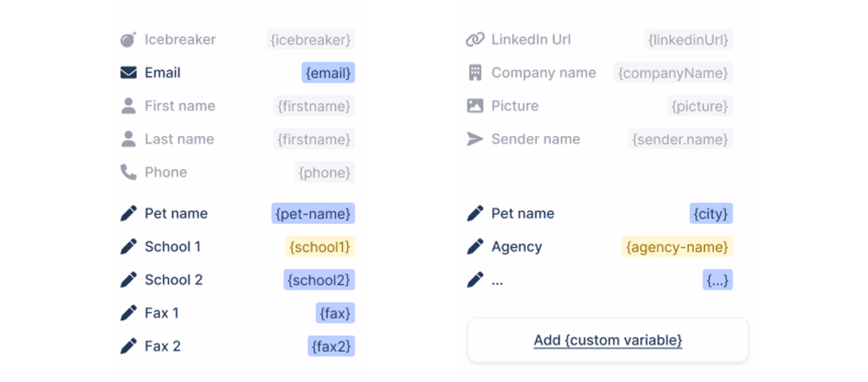
Task: Click the {companyName} variable tag
Action: pyautogui.click(x=673, y=73)
